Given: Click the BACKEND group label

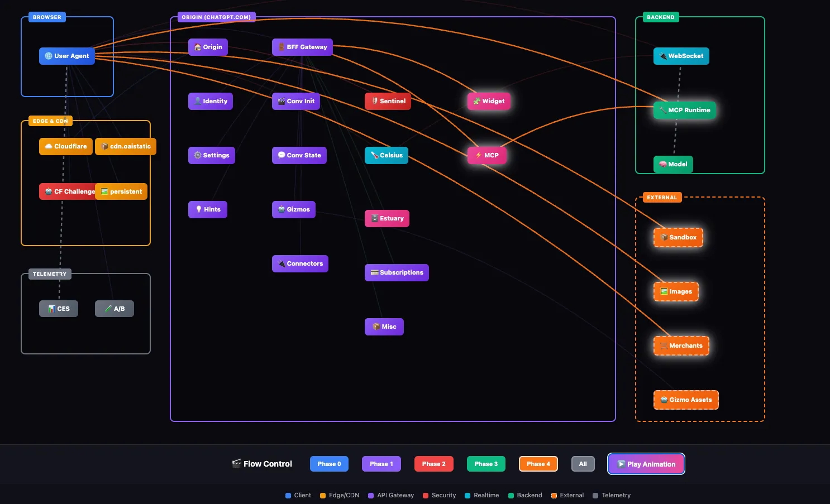Looking at the screenshot, I should click(661, 17).
